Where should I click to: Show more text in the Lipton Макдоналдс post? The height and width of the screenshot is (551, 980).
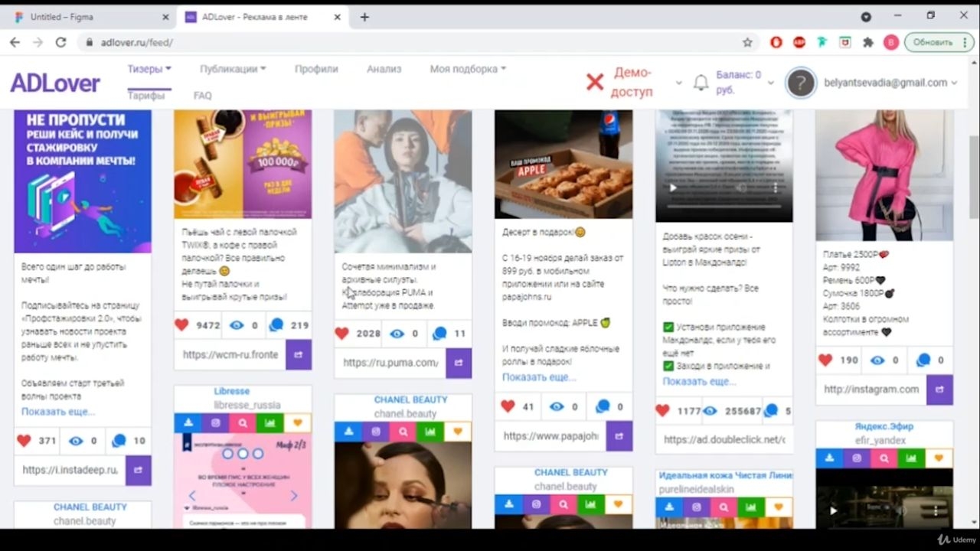coord(699,381)
